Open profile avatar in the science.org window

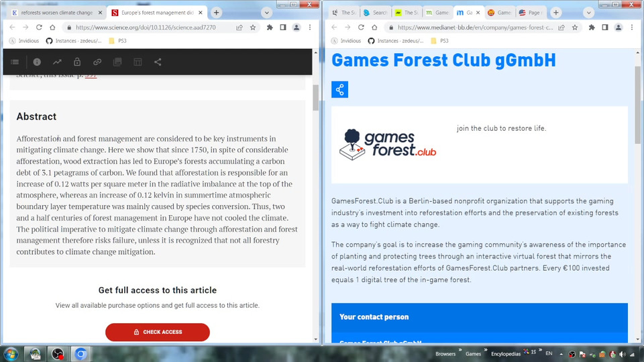pos(296,27)
